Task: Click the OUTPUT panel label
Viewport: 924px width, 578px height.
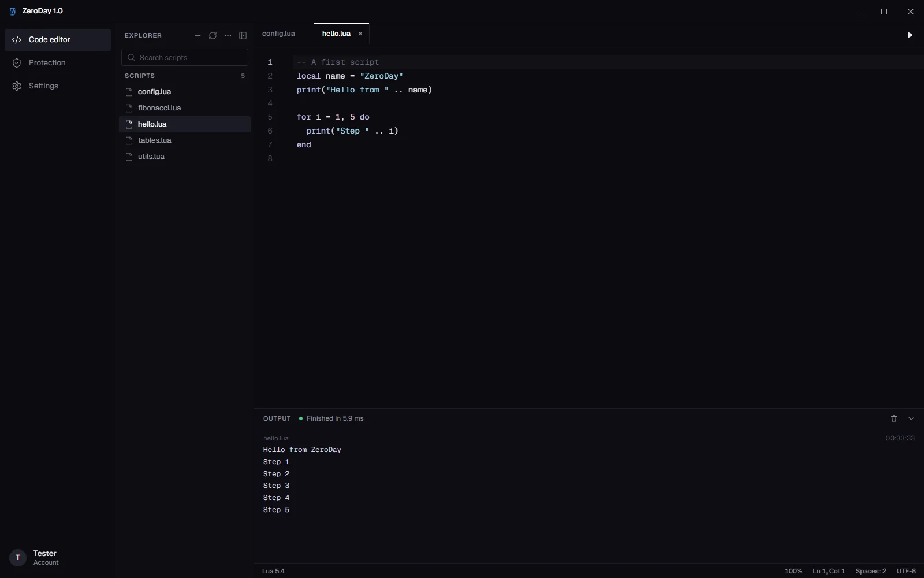Action: coord(277,418)
